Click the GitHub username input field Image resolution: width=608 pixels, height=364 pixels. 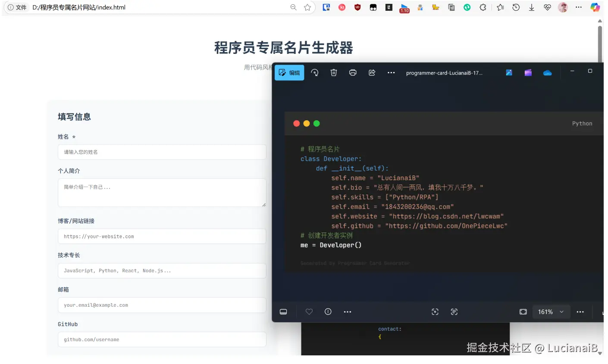point(162,339)
